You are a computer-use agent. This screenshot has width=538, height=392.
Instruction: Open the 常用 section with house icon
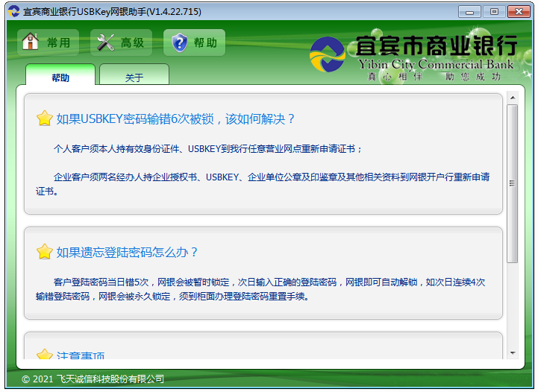pyautogui.click(x=49, y=42)
